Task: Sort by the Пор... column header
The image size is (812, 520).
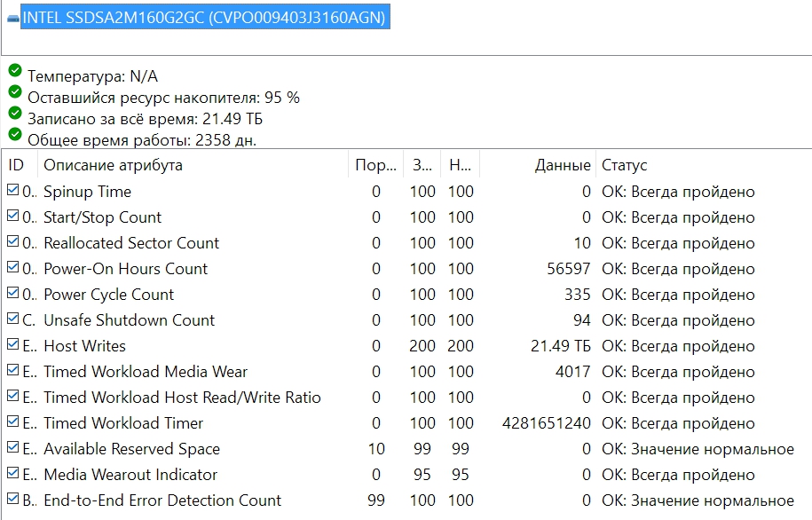Action: pyautogui.click(x=375, y=165)
